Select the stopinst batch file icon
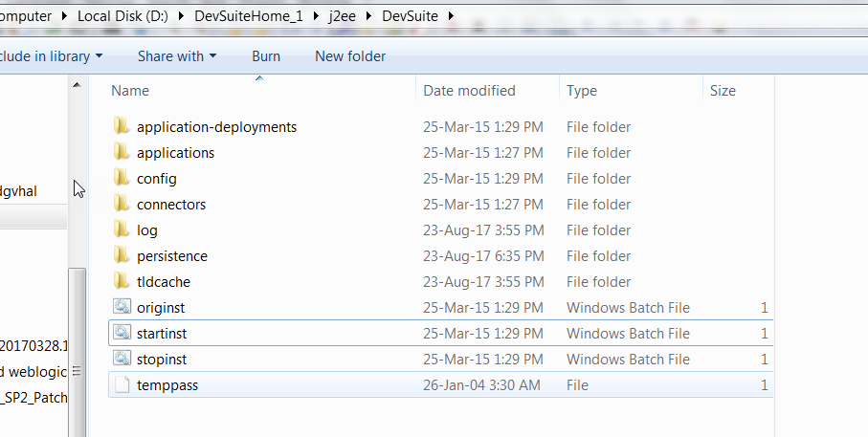 point(122,359)
